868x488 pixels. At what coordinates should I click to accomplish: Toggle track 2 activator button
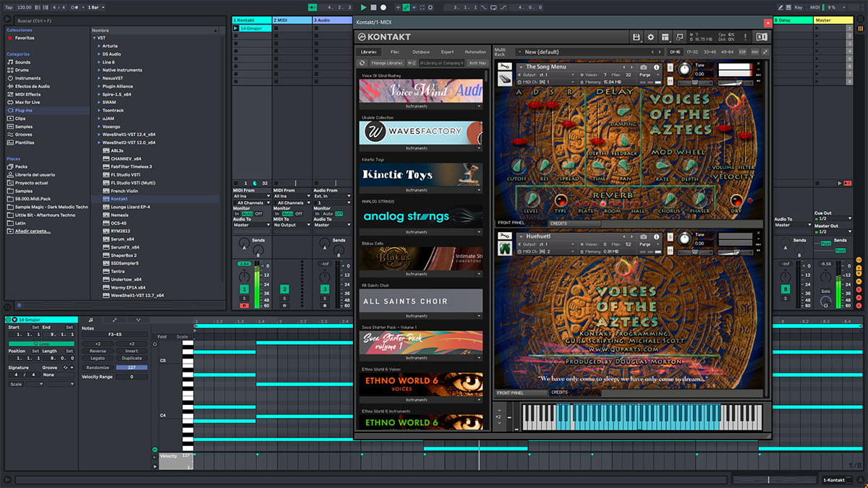(x=284, y=289)
